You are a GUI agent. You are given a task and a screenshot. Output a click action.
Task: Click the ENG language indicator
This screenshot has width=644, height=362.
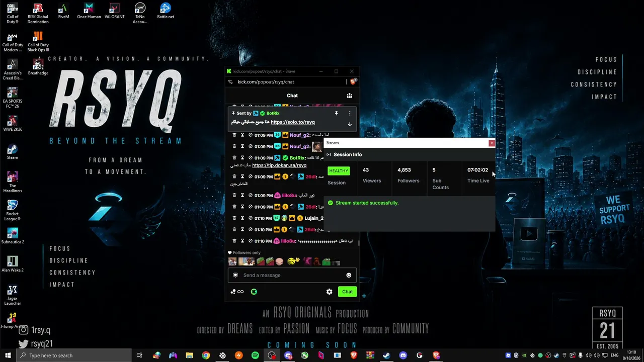614,355
